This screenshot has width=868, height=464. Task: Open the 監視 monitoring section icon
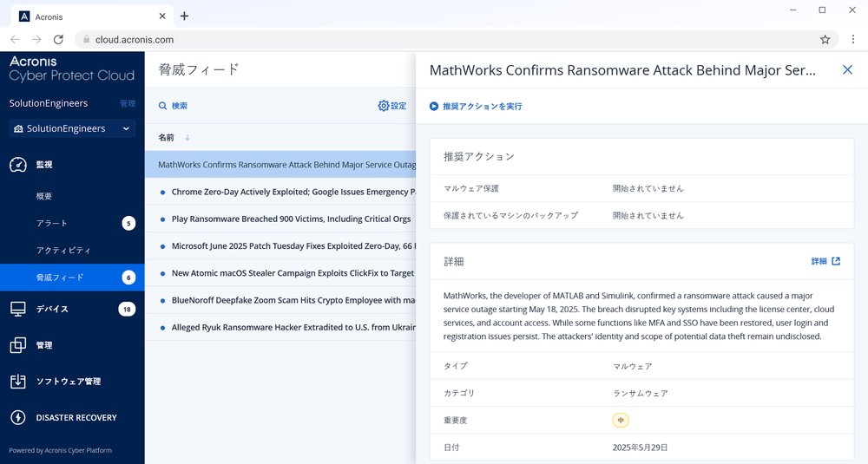(18, 164)
